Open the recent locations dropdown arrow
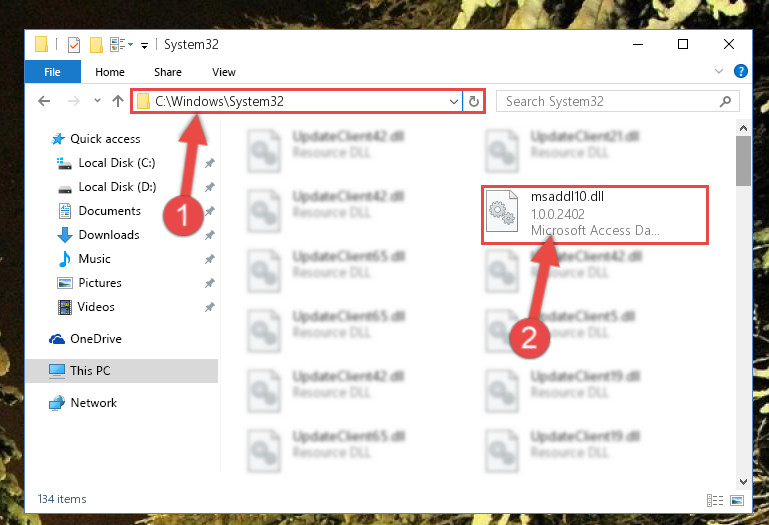Image resolution: width=769 pixels, height=525 pixels. pos(97,101)
